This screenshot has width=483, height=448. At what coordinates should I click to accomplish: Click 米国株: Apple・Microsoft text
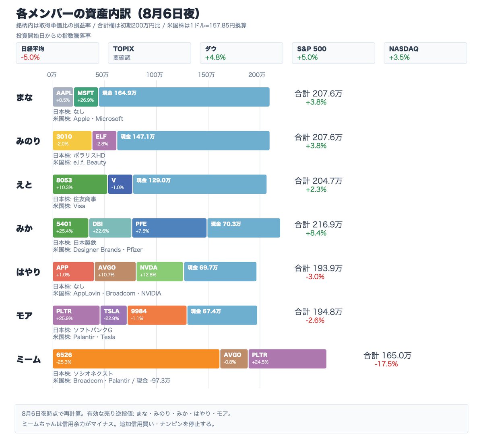[x=88, y=119]
